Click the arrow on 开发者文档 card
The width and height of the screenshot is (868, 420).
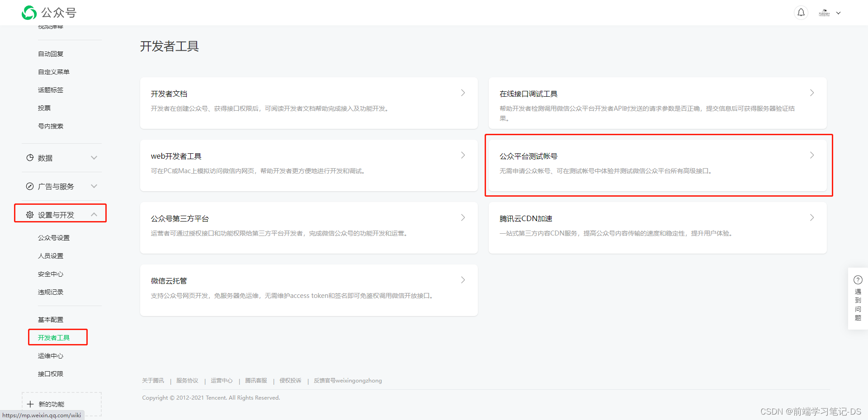coord(463,93)
